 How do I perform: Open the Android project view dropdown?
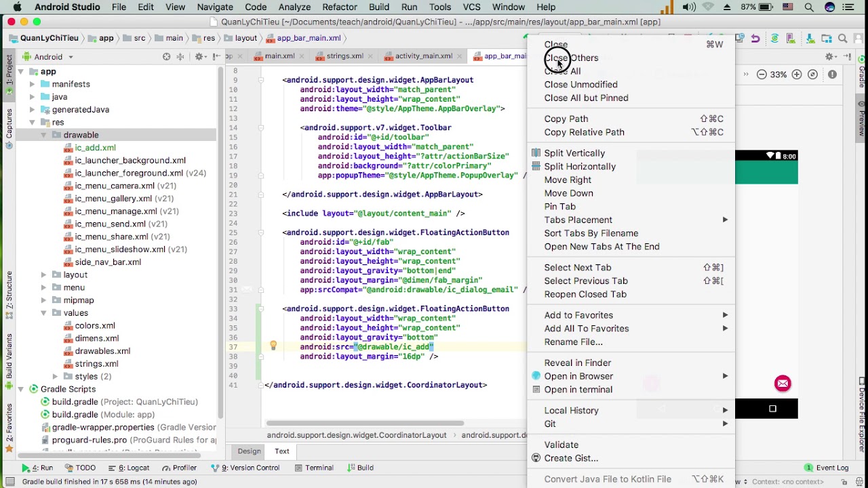coord(49,57)
